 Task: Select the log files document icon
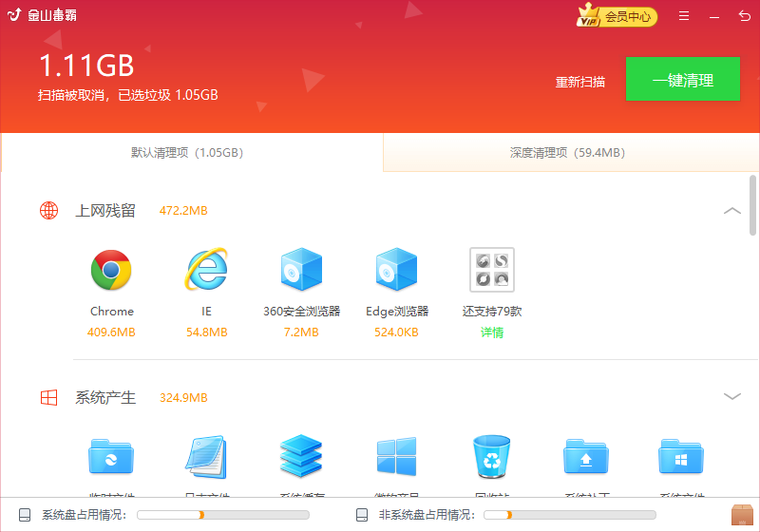pyautogui.click(x=206, y=456)
